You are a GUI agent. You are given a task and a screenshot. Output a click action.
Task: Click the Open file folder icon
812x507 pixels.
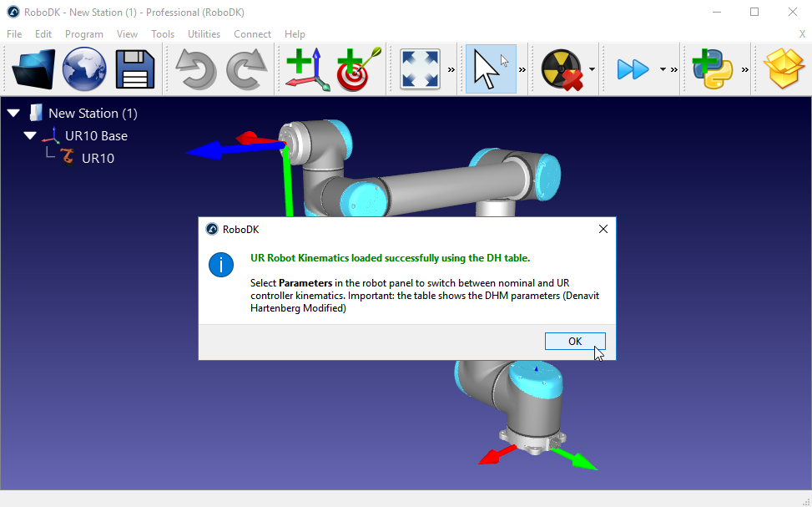coord(33,69)
